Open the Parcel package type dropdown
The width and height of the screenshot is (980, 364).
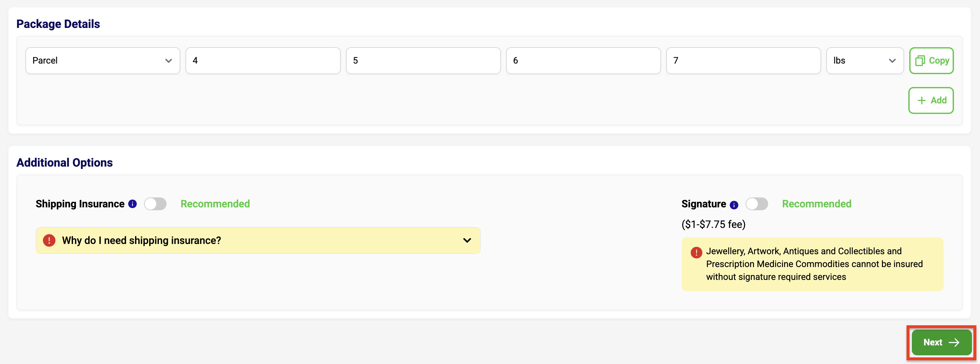pyautogui.click(x=103, y=61)
